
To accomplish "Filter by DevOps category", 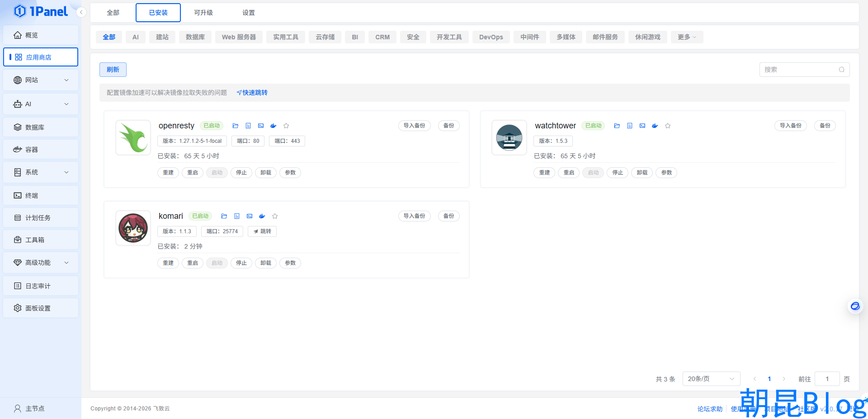I will 491,37.
